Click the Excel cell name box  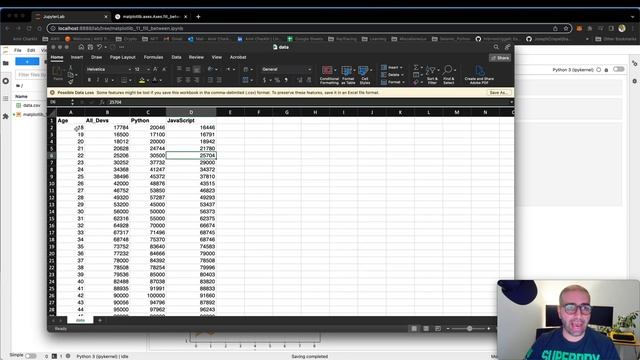[x=59, y=102]
